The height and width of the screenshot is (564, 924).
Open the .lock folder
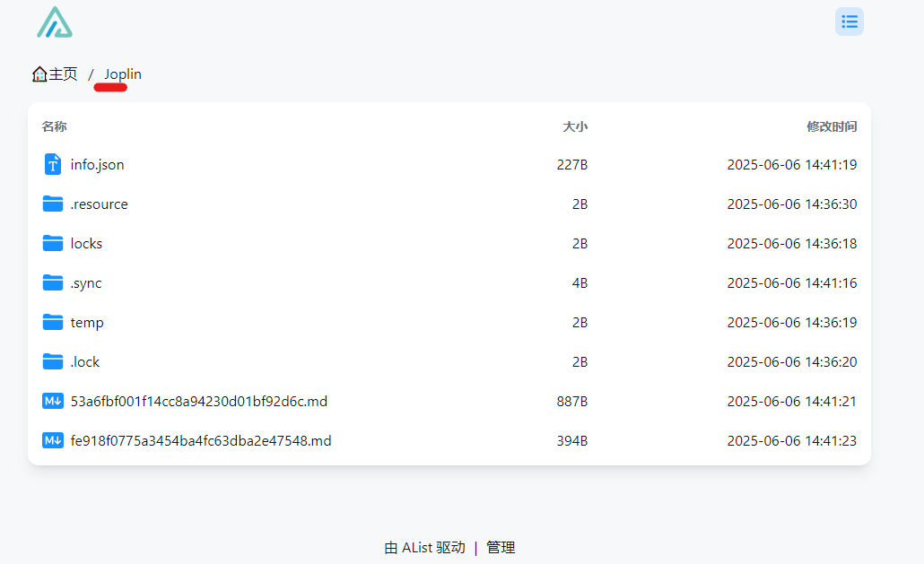pyautogui.click(x=85, y=361)
